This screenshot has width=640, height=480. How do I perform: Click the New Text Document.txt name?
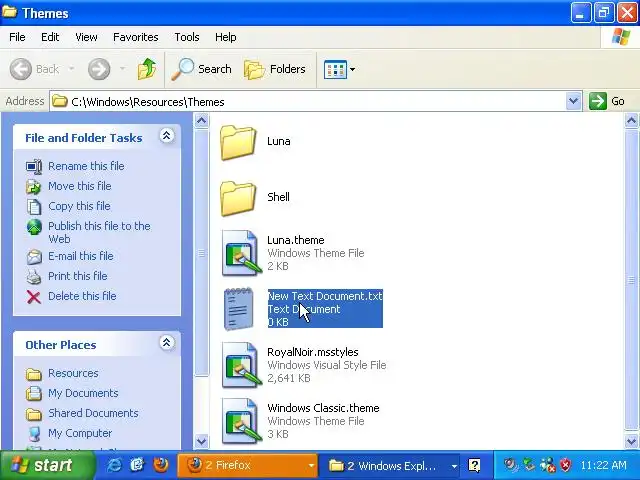325,296
